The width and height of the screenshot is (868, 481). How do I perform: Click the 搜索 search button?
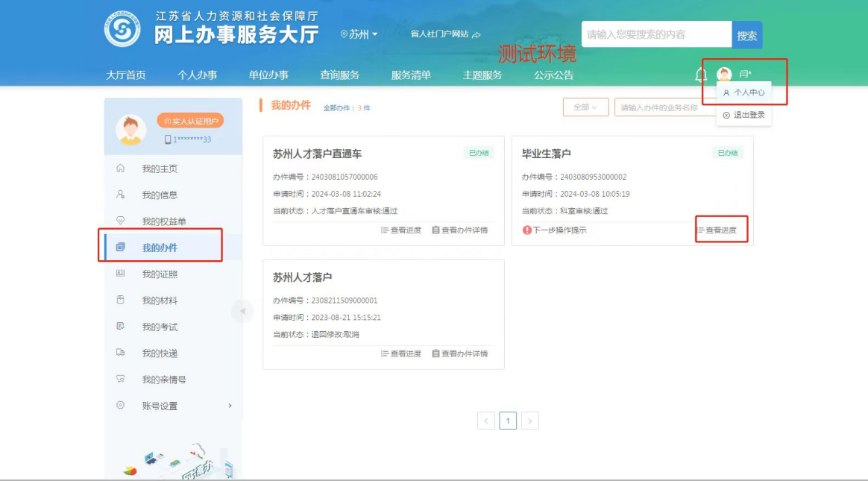[x=747, y=35]
